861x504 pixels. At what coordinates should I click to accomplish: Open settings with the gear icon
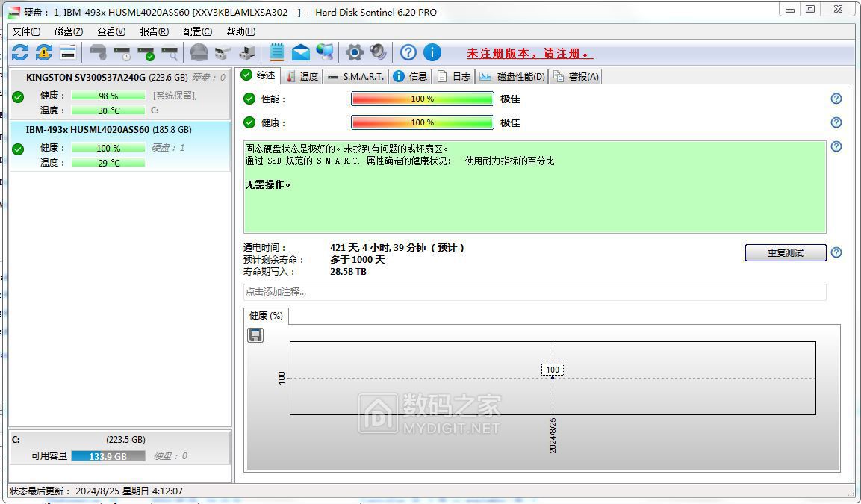tap(355, 52)
